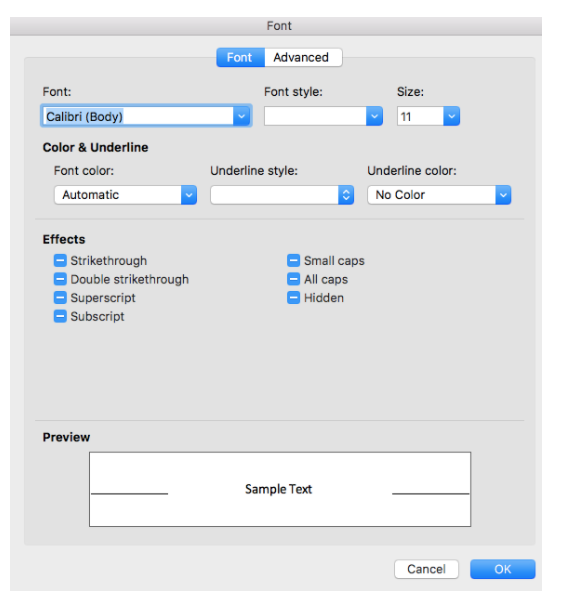Open the Underline color No Color dropdown
This screenshot has width=568, height=611.
[x=439, y=195]
